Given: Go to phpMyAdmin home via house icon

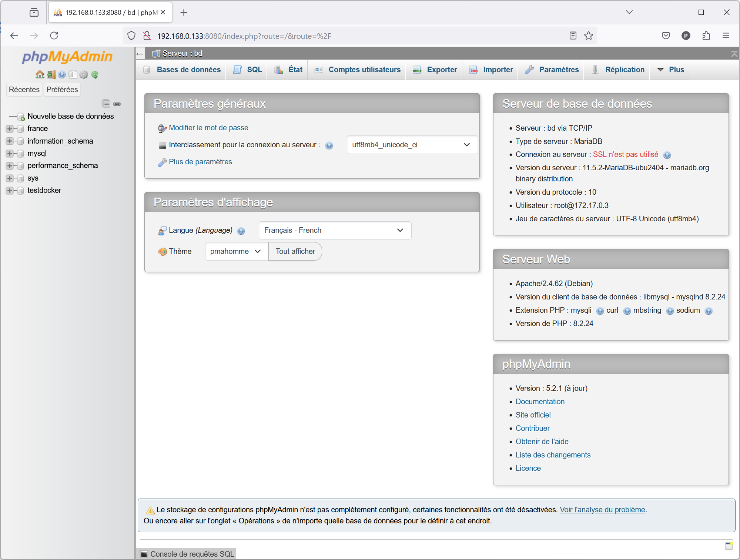Looking at the screenshot, I should (x=40, y=74).
